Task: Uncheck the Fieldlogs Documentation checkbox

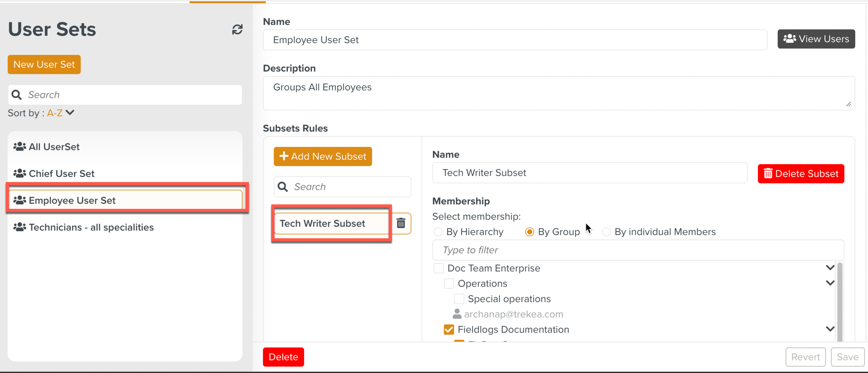Action: (x=449, y=329)
